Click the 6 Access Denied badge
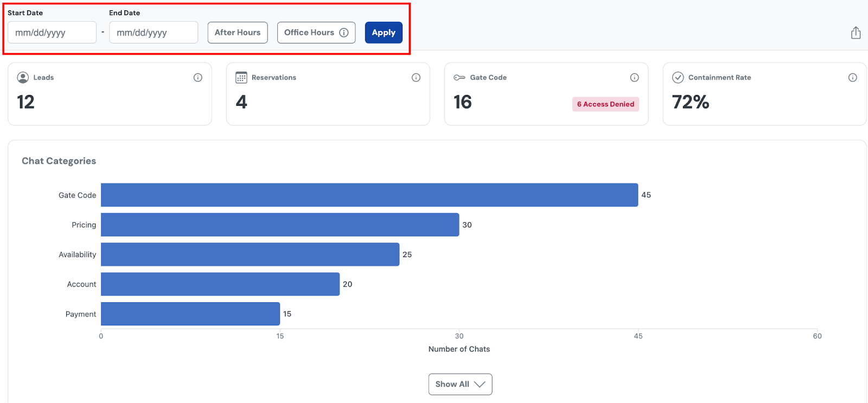The image size is (868, 403). [x=605, y=104]
